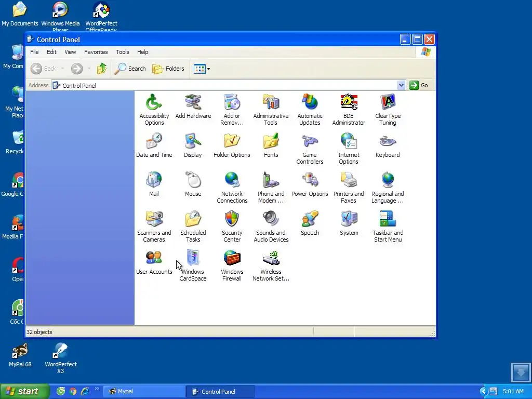Select Add or Remove Programs icon
Image resolution: width=532 pixels, height=399 pixels.
tap(232, 109)
